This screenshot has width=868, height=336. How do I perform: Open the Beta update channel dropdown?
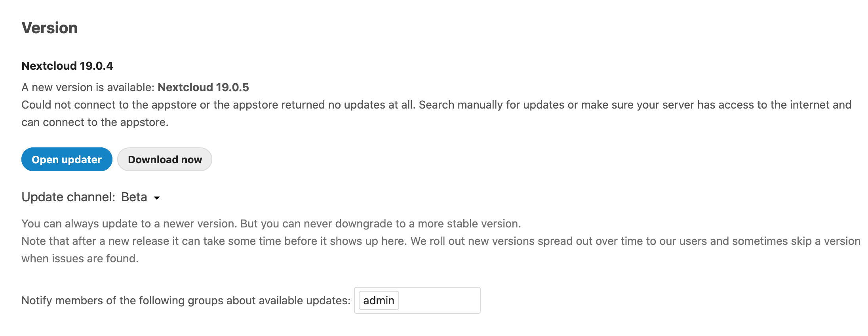coord(134,197)
